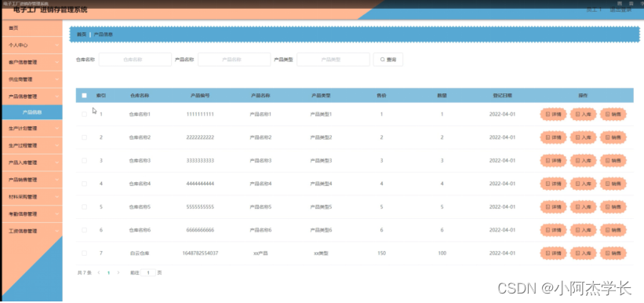This screenshot has height=303, width=644.
Task: Click 入库 for the 仓库名称2 row
Action: coord(584,137)
